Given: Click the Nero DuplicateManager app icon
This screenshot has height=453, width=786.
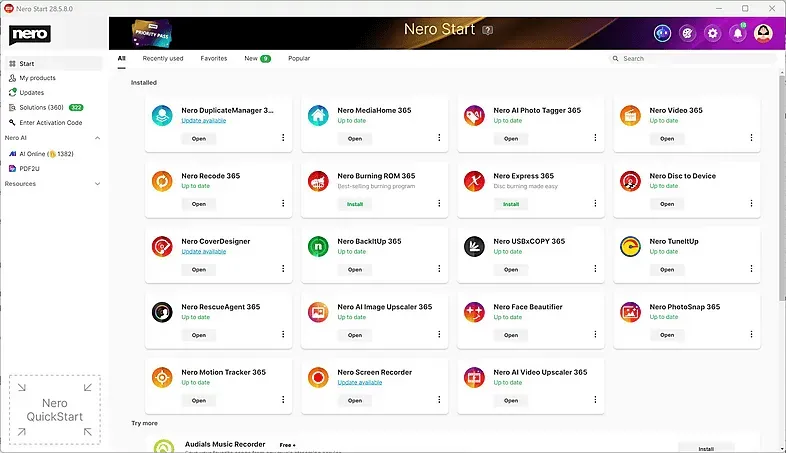Looking at the screenshot, I should pos(162,115).
